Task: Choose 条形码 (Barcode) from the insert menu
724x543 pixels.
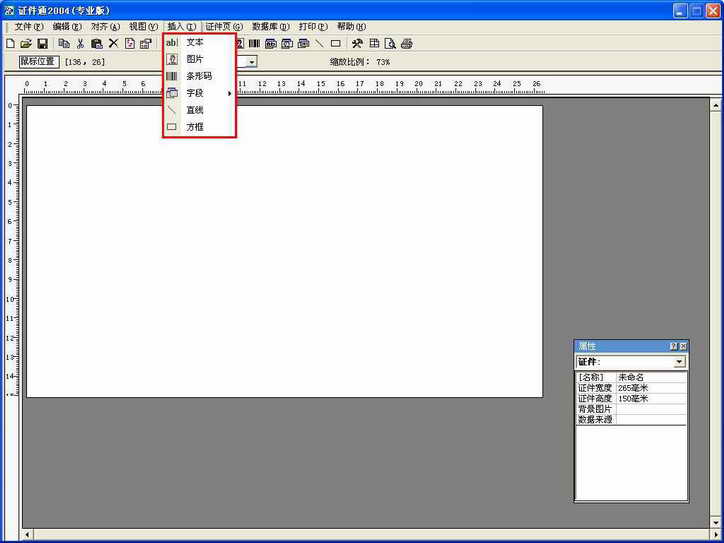Action: click(199, 76)
